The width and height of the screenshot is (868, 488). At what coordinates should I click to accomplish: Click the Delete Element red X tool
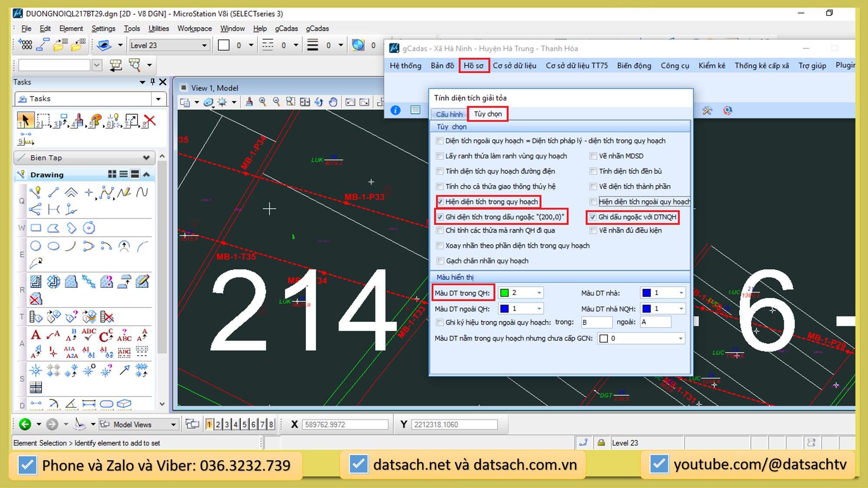(149, 120)
